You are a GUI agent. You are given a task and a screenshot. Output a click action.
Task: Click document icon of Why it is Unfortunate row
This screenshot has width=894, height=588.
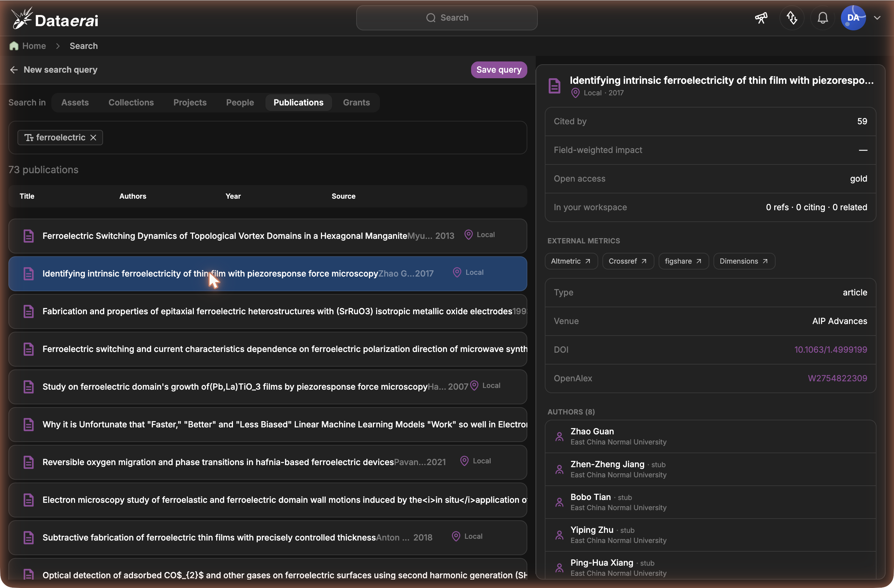pyautogui.click(x=29, y=424)
